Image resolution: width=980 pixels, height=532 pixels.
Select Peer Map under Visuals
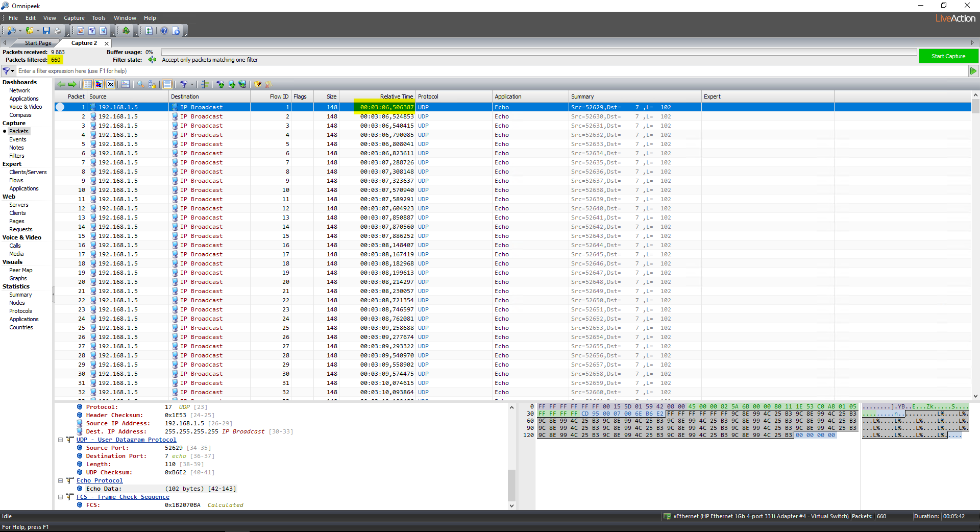click(20, 270)
